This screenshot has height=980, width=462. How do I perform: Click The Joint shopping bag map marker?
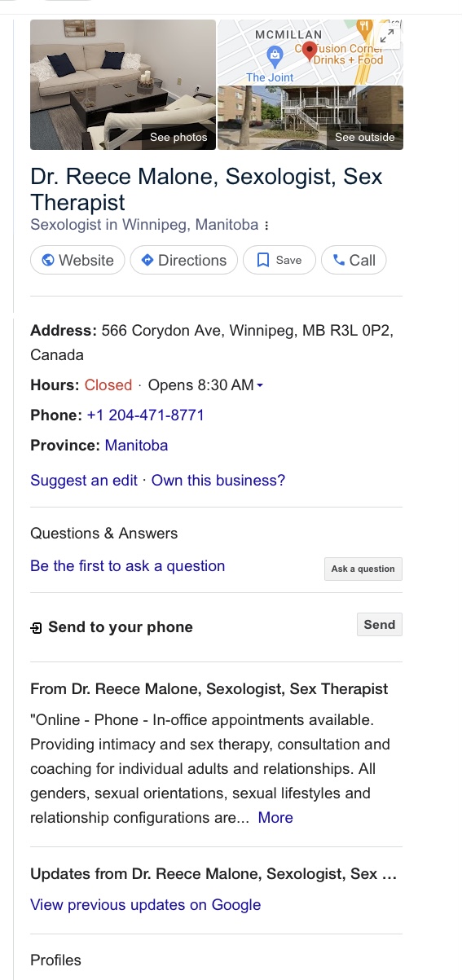pos(275,55)
